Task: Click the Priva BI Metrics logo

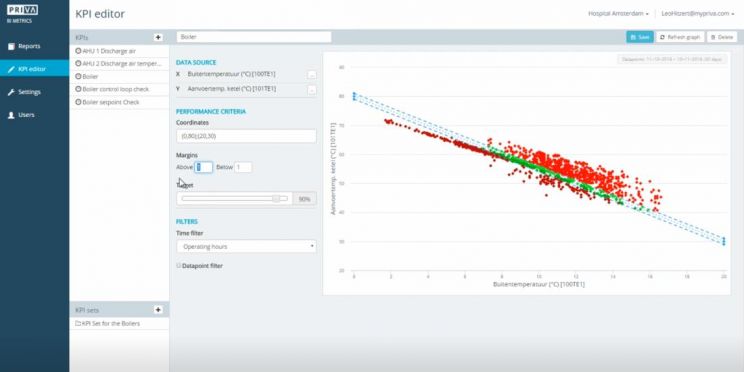Action: (x=22, y=13)
